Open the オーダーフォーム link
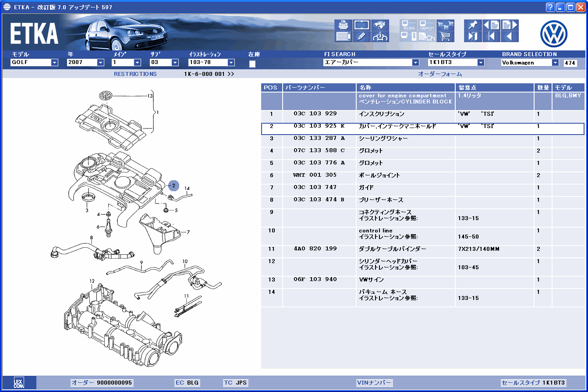The height and width of the screenshot is (392, 588). (440, 74)
